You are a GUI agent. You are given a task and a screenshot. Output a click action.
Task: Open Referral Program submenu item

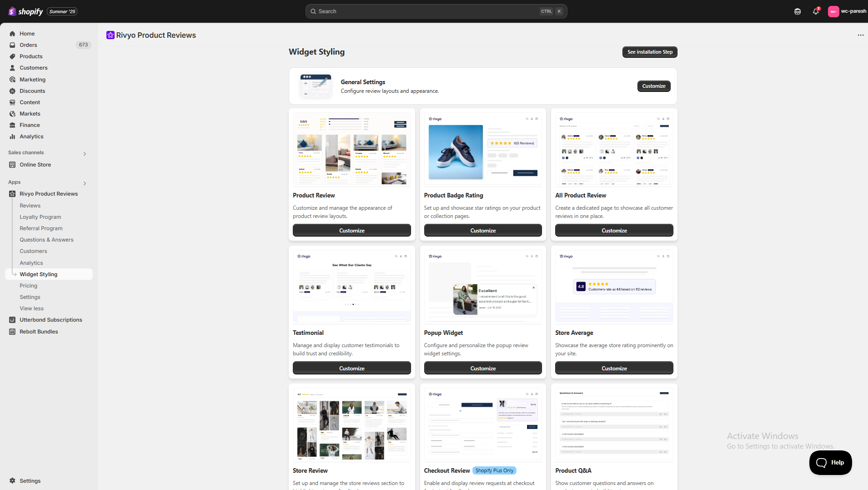click(41, 228)
